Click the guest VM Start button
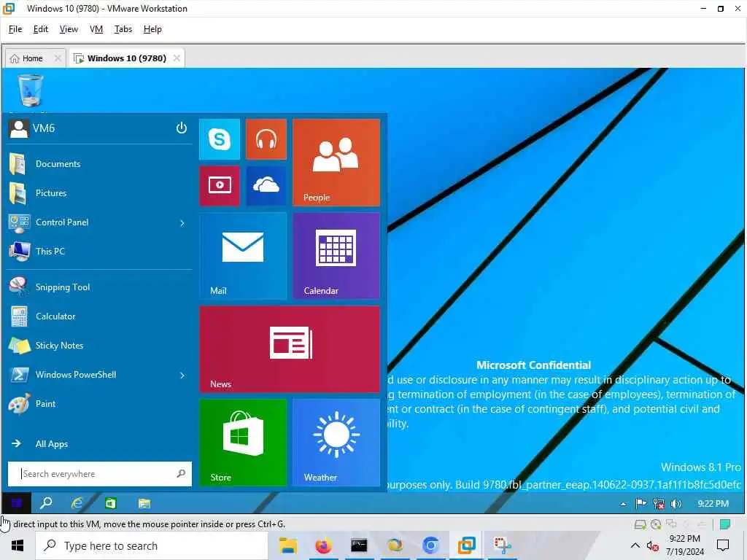Viewport: 747px width, 560px height. point(17,503)
